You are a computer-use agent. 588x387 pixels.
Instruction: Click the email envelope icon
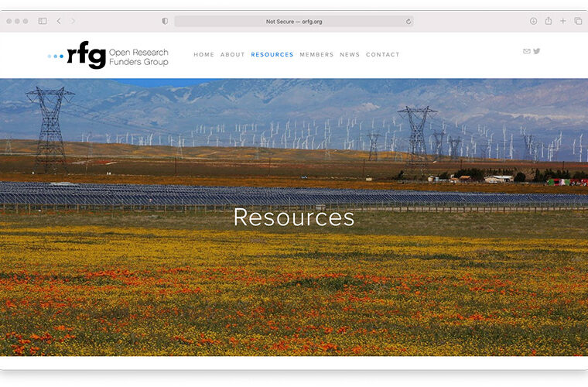527,51
